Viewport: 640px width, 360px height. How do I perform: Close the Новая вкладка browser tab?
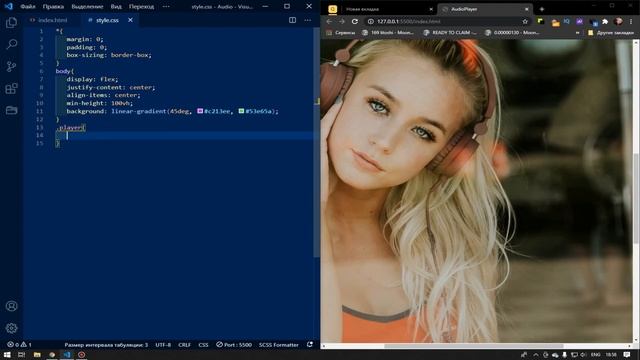tap(431, 9)
